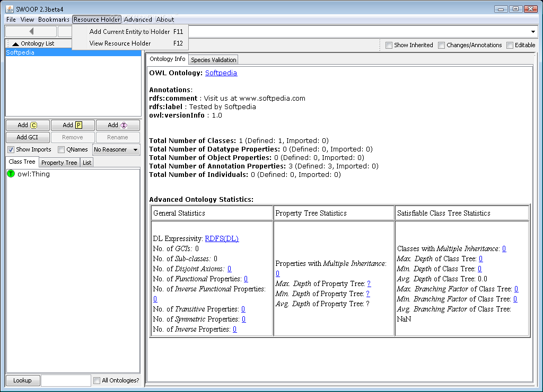The image size is (543, 392).
Task: Select the Ontology Info tab
Action: pos(167,59)
